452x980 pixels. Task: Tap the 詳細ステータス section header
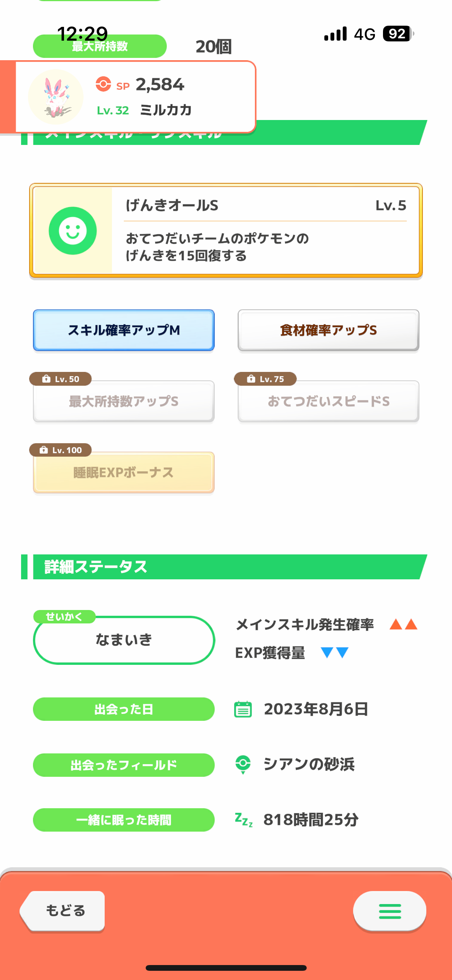[x=224, y=567]
